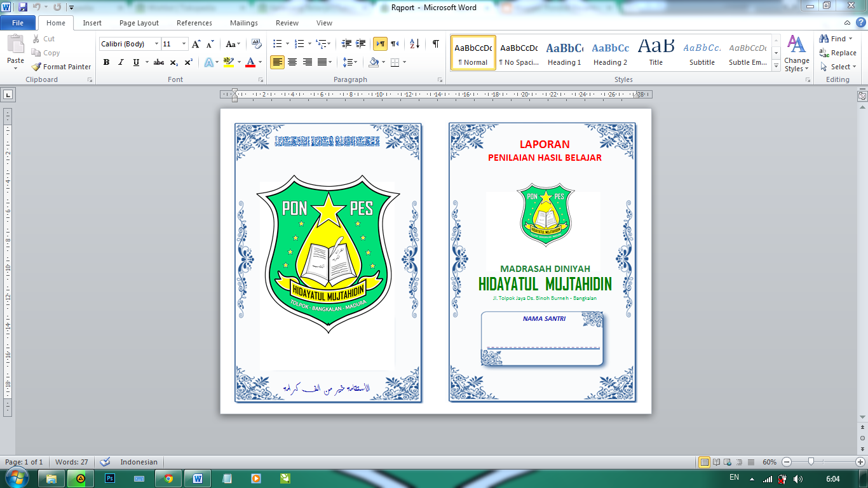Apply the No Spacing style
Viewport: 868px width, 488px height.
(519, 53)
